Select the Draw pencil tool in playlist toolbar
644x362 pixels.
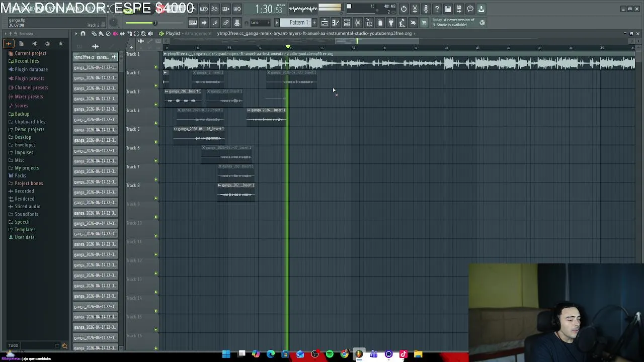coord(94,34)
